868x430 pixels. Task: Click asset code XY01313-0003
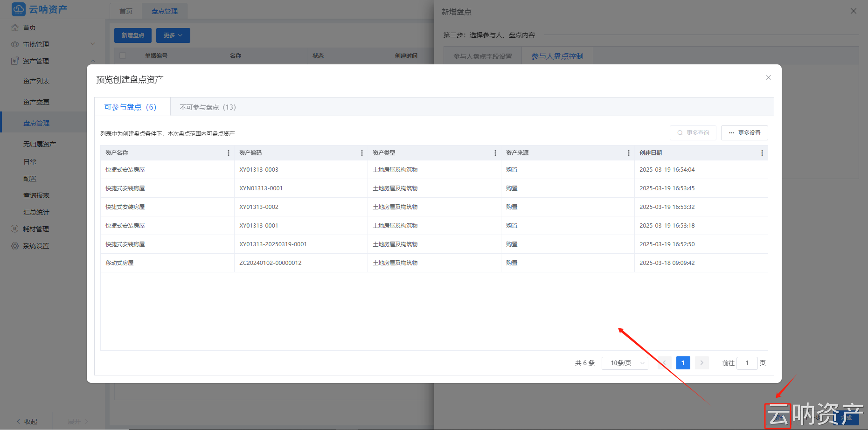259,170
